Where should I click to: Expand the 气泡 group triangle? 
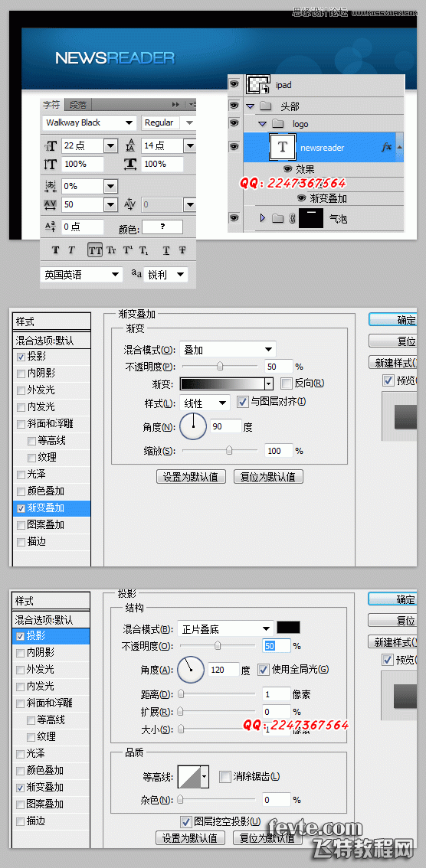coord(262,219)
